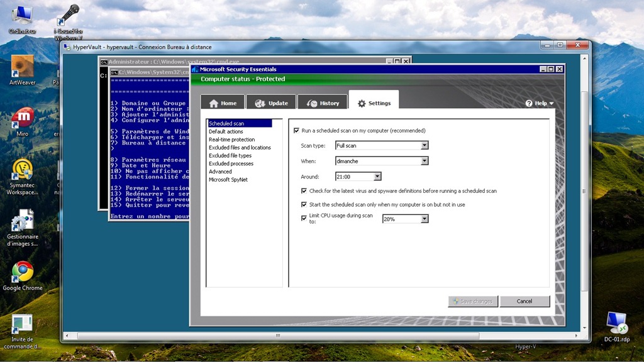This screenshot has width=644, height=362.
Task: Open the Scan type dropdown showing Full scan
Action: [382, 145]
